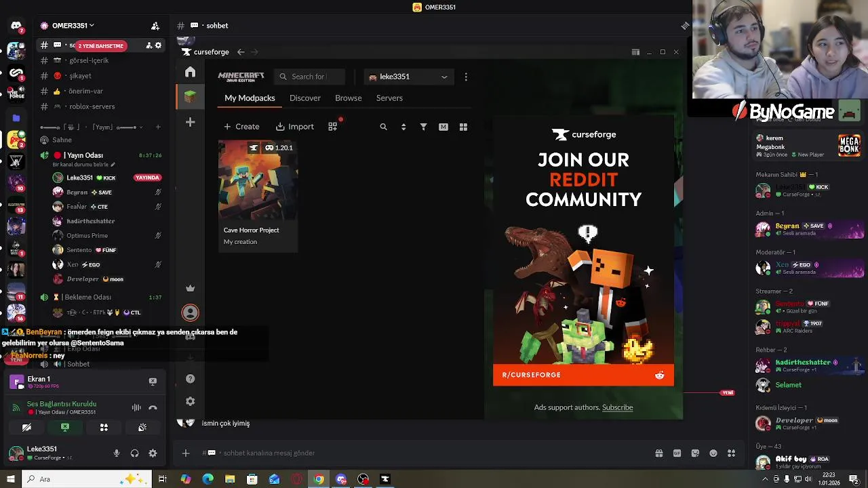This screenshot has width=868, height=488.
Task: Expand the leke3351 account dropdown
Action: [408, 77]
